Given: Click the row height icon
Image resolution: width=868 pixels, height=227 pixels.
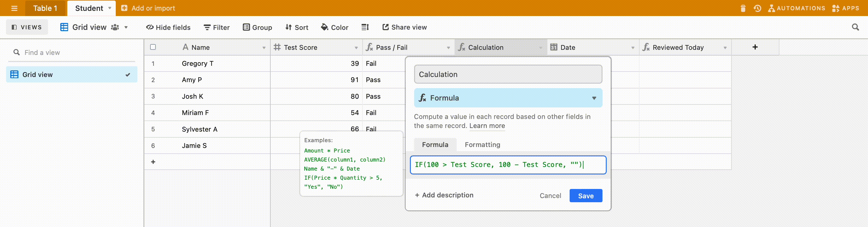Looking at the screenshot, I should pyautogui.click(x=365, y=27).
